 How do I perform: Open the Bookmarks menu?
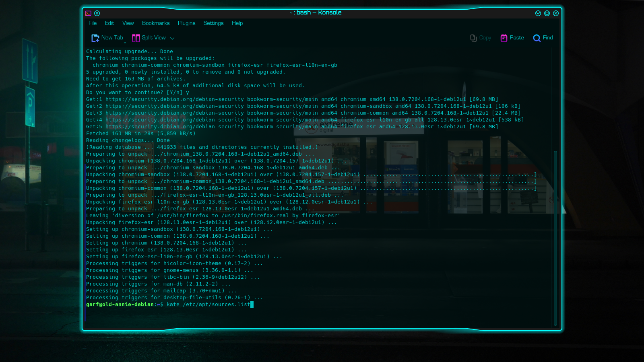(x=156, y=23)
